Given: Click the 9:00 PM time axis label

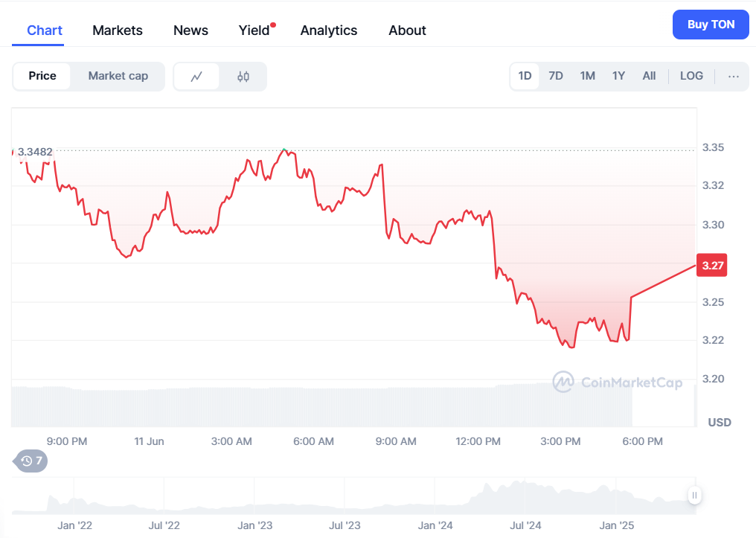Looking at the screenshot, I should (x=66, y=441).
